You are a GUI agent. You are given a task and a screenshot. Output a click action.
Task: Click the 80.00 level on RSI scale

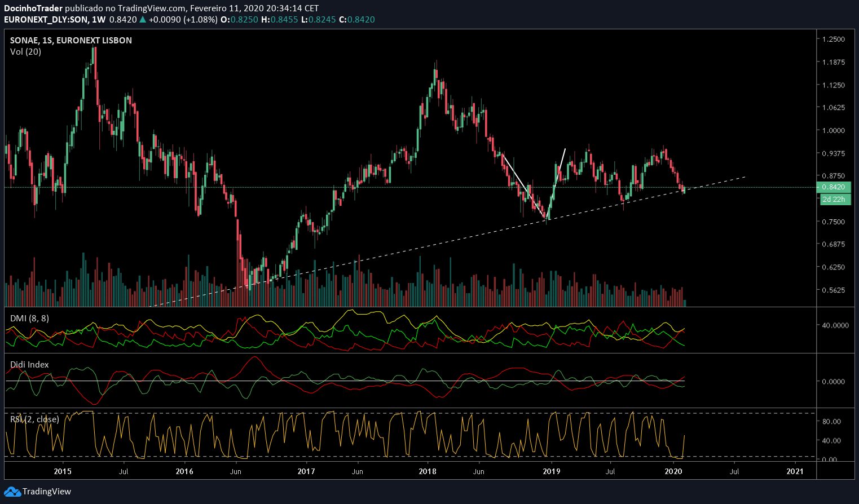click(831, 422)
